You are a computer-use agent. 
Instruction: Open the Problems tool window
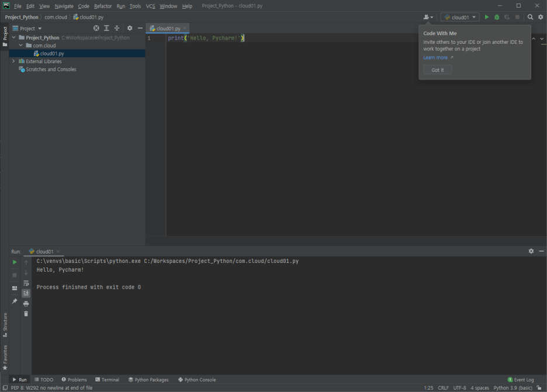74,380
